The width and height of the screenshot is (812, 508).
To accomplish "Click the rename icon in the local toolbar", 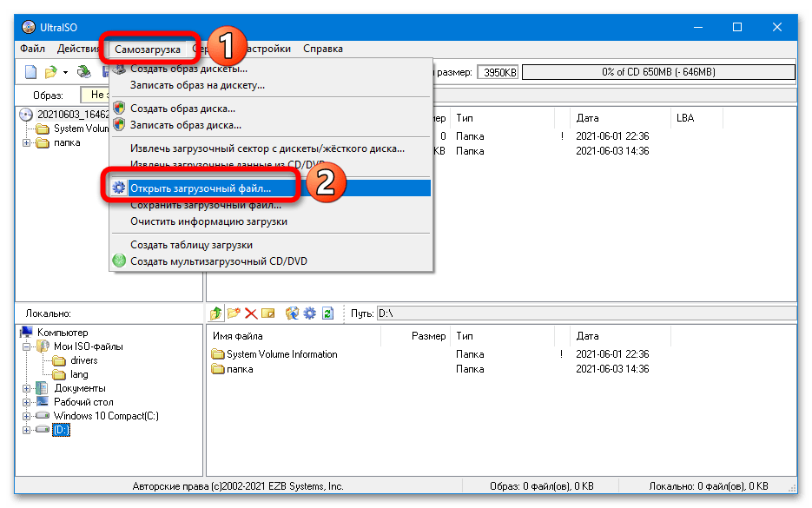I will (x=267, y=313).
